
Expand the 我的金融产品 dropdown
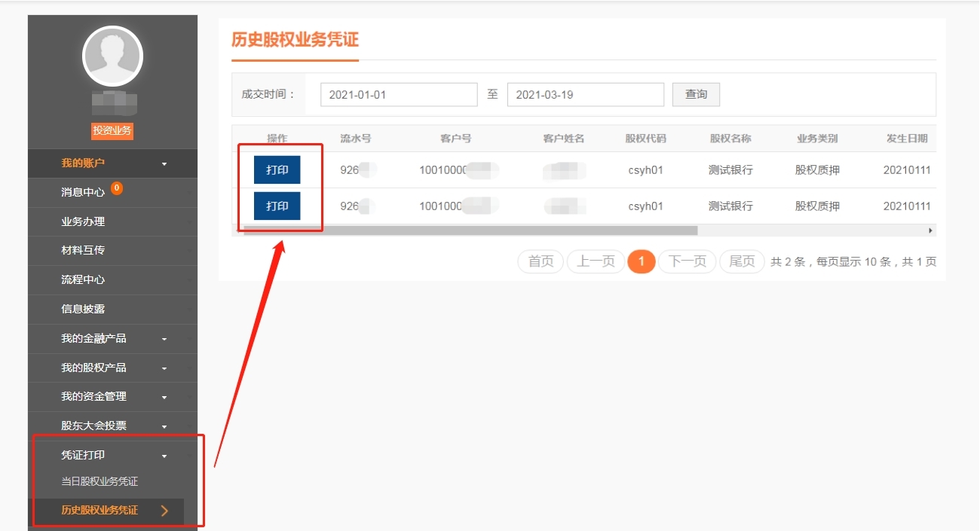pos(164,340)
